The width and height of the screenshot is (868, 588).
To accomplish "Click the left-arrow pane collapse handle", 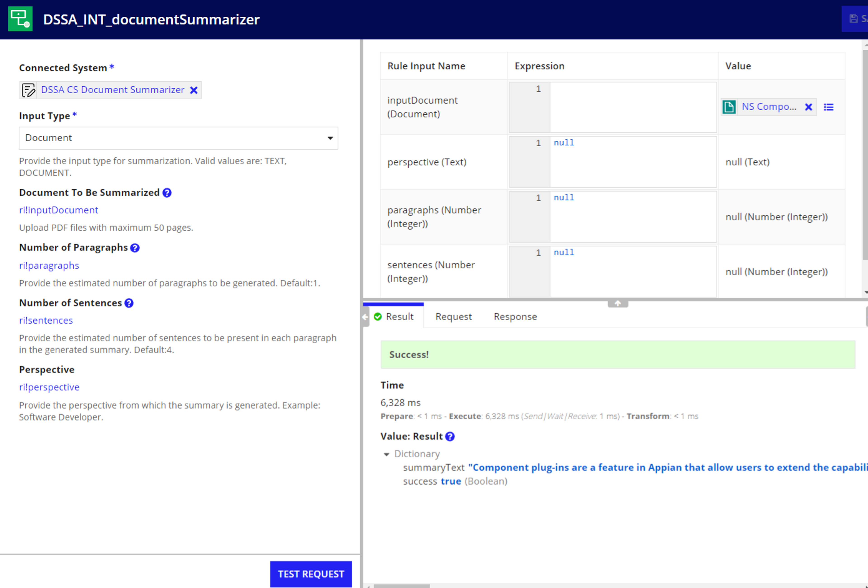I will coord(365,317).
